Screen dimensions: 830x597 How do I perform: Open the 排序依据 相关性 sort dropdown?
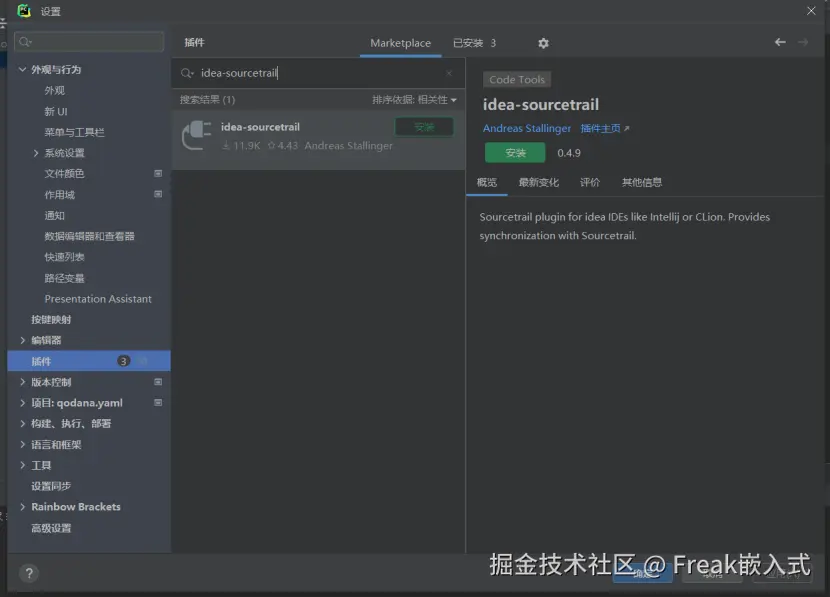(x=414, y=100)
